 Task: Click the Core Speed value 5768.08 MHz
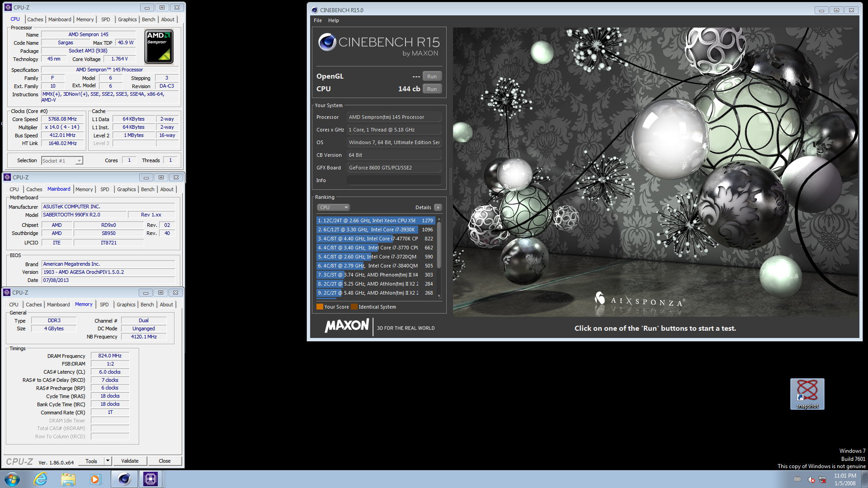(x=62, y=119)
